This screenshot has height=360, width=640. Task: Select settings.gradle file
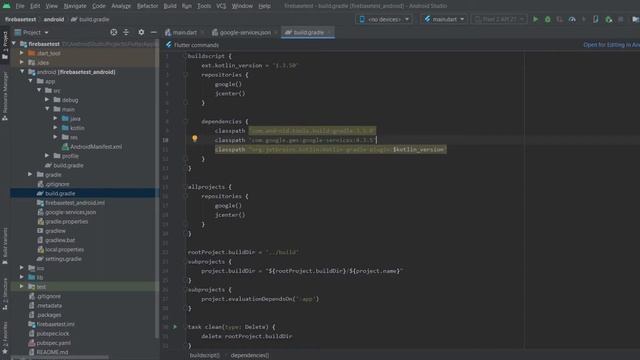[x=59, y=259]
